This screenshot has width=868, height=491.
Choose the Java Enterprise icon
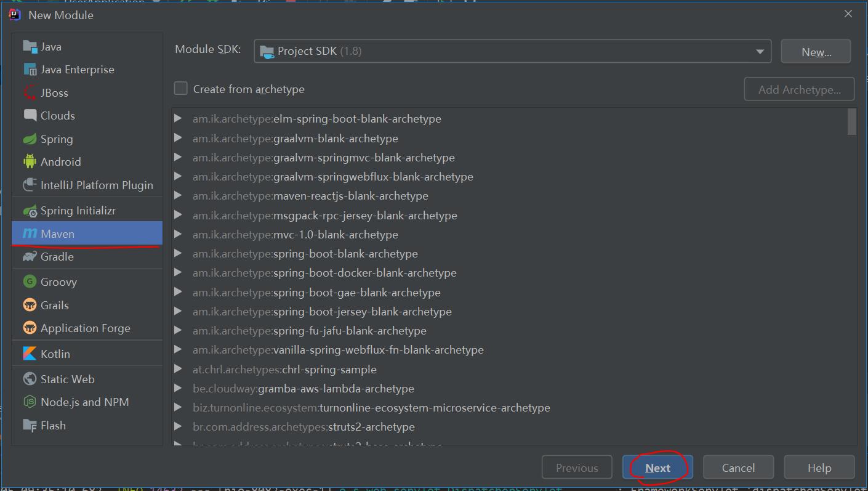point(30,70)
